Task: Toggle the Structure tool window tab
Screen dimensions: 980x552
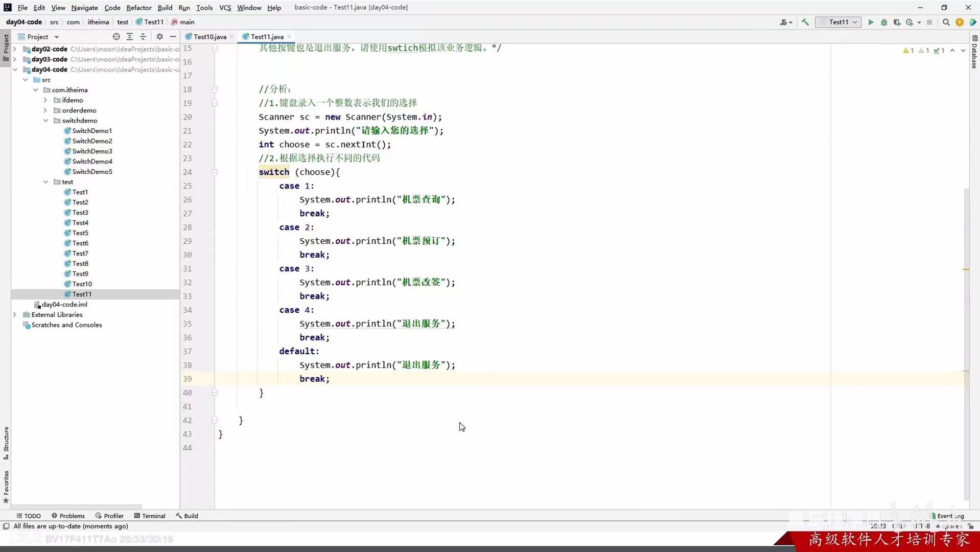Action: 6,444
